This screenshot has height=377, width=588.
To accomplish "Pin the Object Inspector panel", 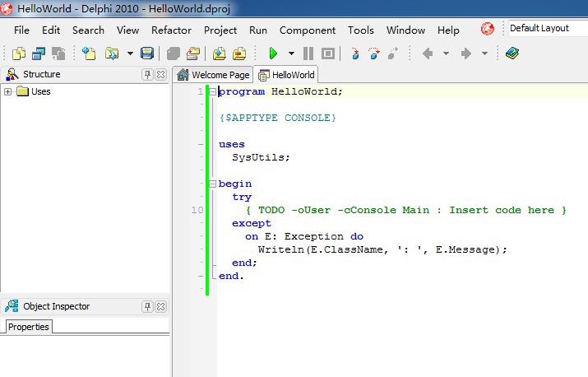I will tap(147, 306).
